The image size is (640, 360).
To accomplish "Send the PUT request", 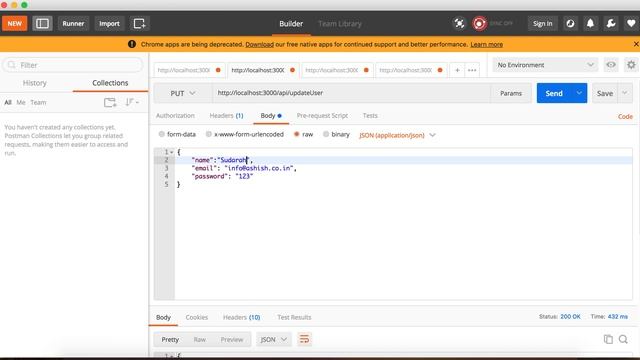I will pyautogui.click(x=554, y=93).
